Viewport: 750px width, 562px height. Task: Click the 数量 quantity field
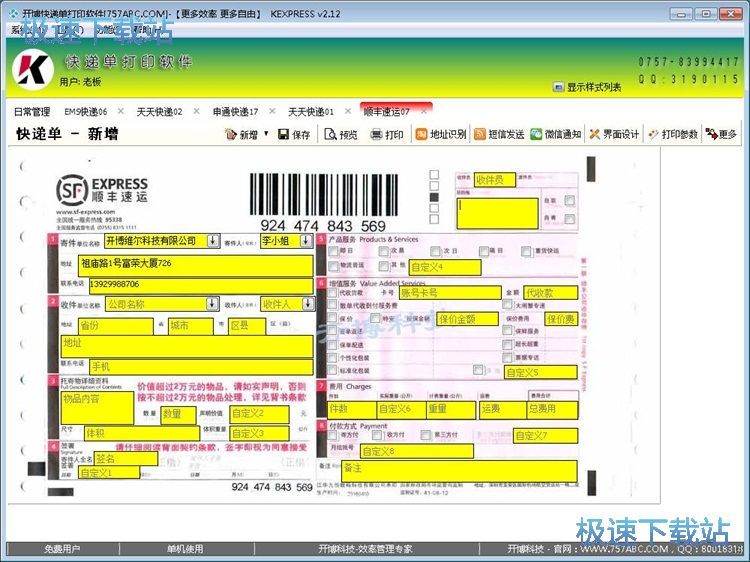pyautogui.click(x=178, y=415)
